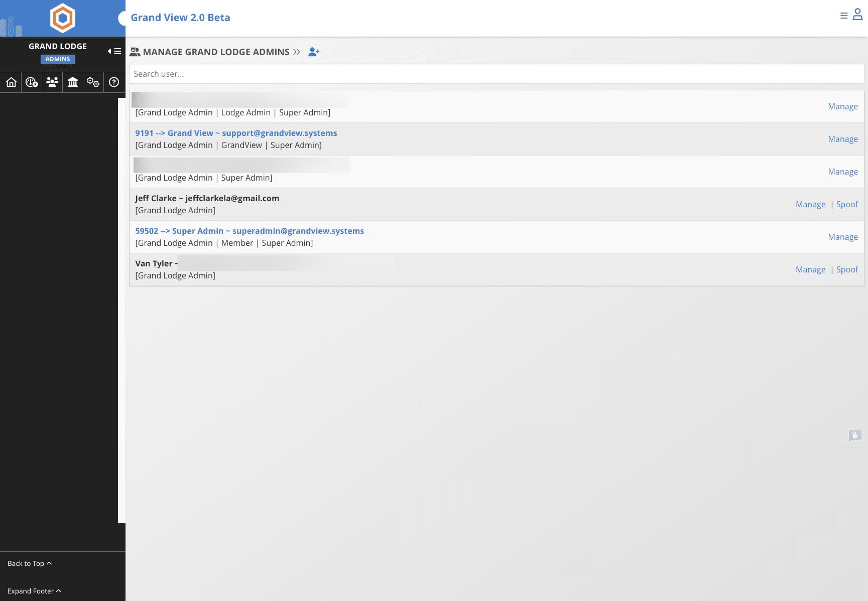Click the MANAGE GRAND LODGE ADMINS heading
This screenshot has height=601, width=868.
point(216,52)
